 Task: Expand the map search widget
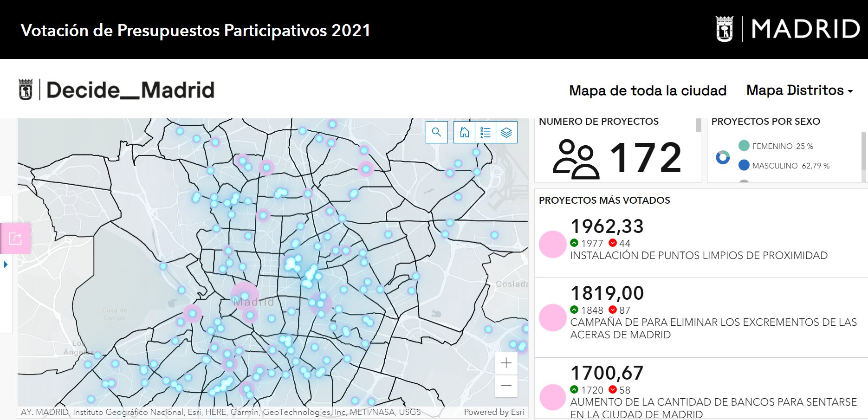tap(436, 132)
